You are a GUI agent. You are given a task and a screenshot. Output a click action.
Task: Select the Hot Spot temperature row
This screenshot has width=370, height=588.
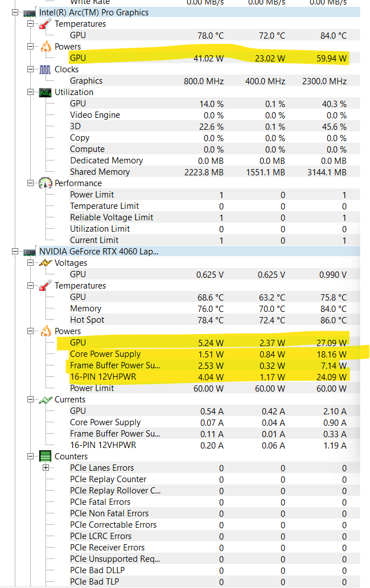click(87, 320)
